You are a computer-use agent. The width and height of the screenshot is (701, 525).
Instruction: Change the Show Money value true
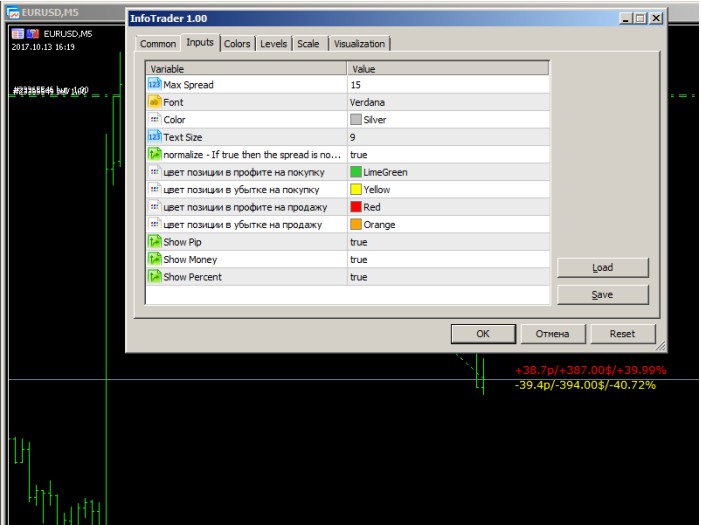(x=448, y=259)
